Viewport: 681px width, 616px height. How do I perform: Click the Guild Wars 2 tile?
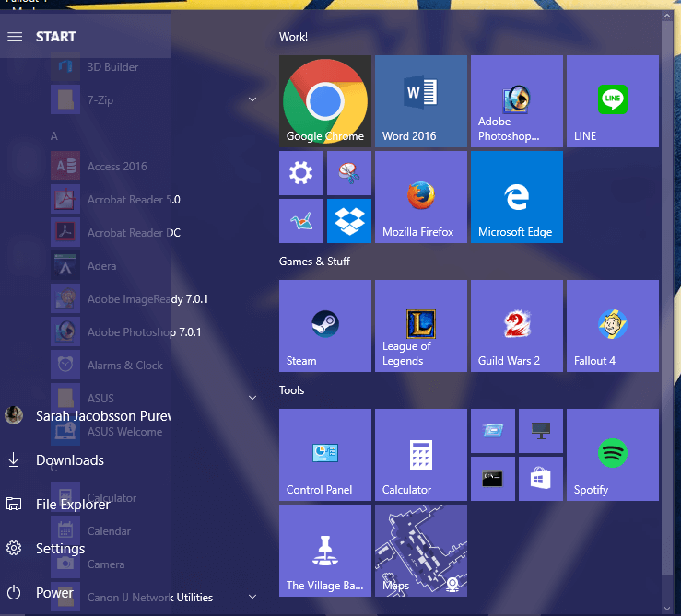[517, 326]
